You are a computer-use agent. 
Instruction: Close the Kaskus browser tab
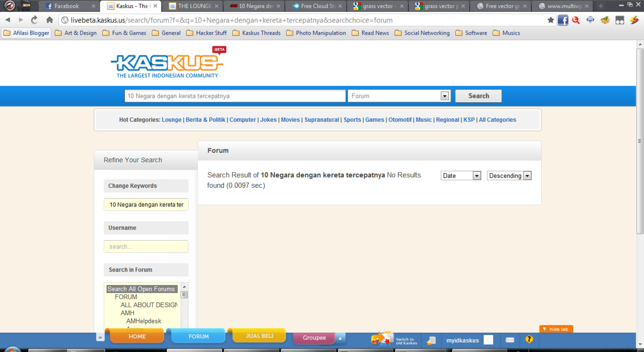[x=155, y=6]
